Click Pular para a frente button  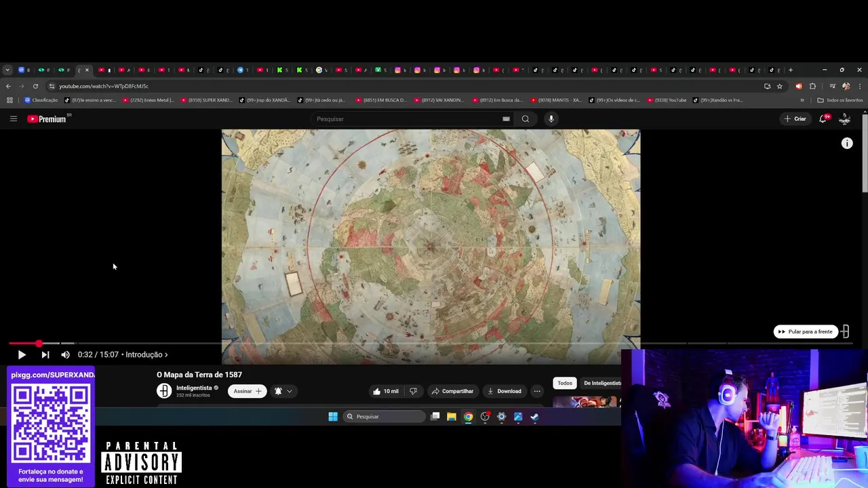(x=805, y=331)
